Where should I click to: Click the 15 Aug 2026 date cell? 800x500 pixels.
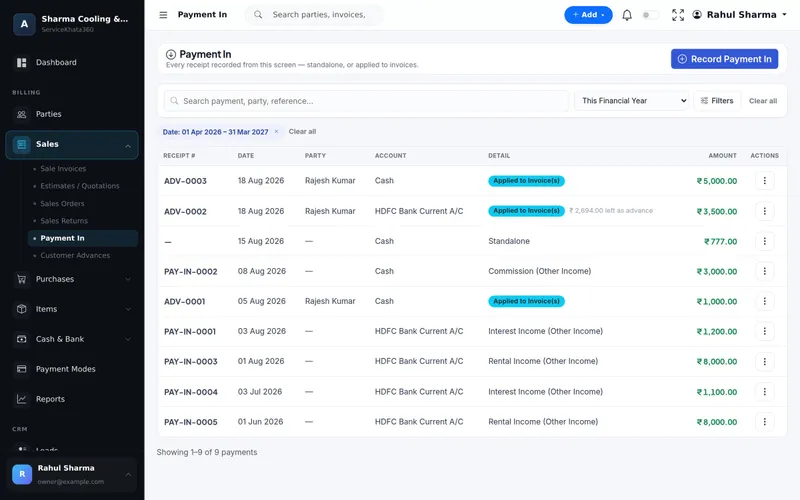pos(261,241)
